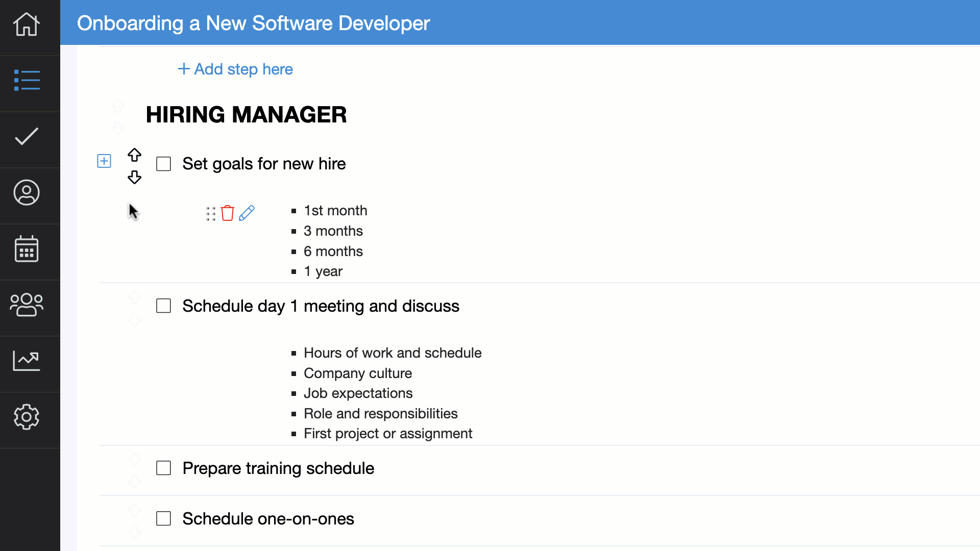Viewport: 980px width, 551px height.
Task: Open the checklist list view icon
Action: [x=27, y=81]
